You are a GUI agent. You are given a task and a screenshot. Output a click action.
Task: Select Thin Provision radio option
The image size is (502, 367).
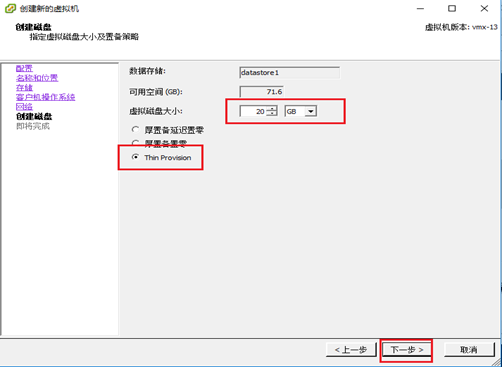tap(135, 157)
